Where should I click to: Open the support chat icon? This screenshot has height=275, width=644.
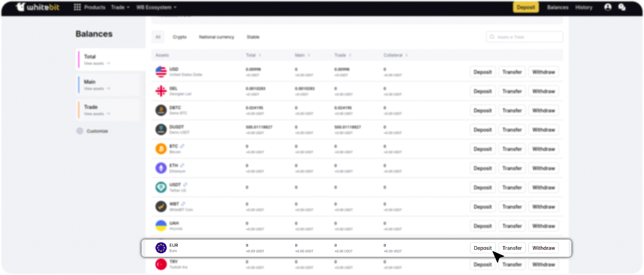(622, 7)
